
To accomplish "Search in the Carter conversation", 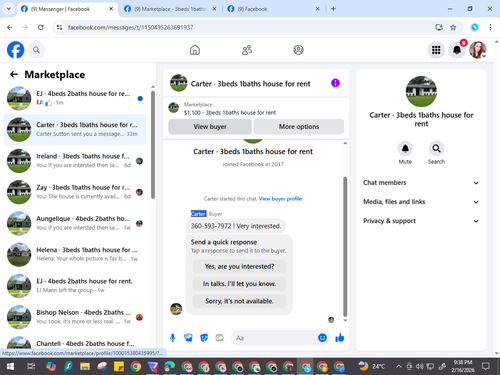I will 436,149.
